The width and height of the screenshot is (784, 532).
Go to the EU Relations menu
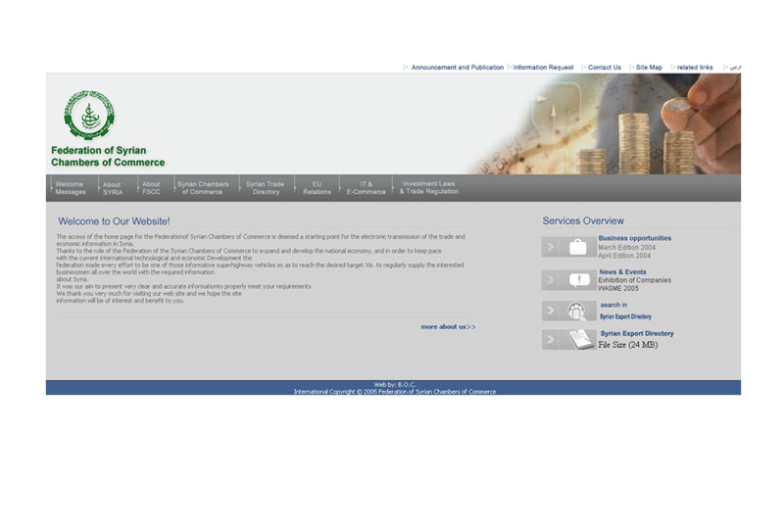(317, 188)
